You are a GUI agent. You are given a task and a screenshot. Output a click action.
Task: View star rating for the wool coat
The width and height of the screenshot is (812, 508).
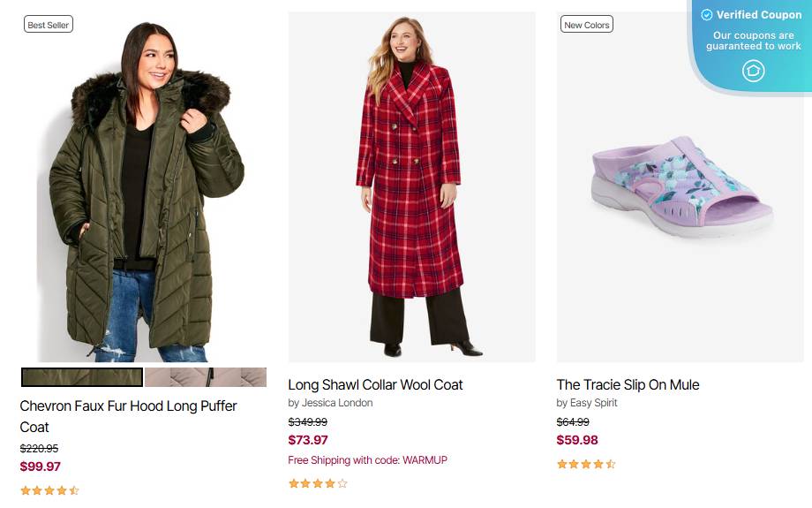click(x=318, y=483)
